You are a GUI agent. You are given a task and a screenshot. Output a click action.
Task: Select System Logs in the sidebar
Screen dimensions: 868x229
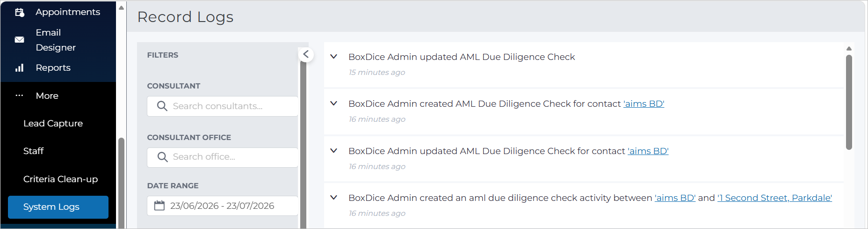point(58,207)
